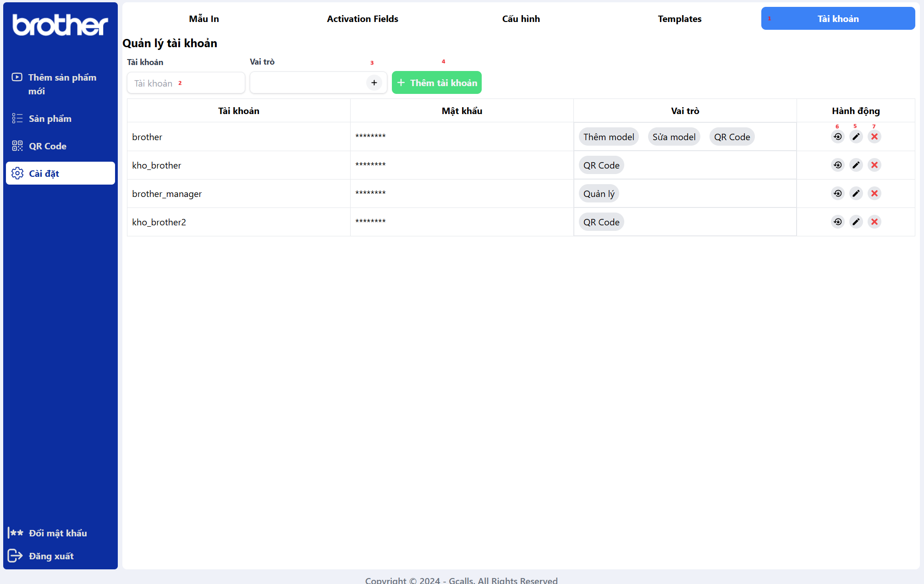This screenshot has width=924, height=584.
Task: Open the Vai trò role field
Action: coord(307,82)
